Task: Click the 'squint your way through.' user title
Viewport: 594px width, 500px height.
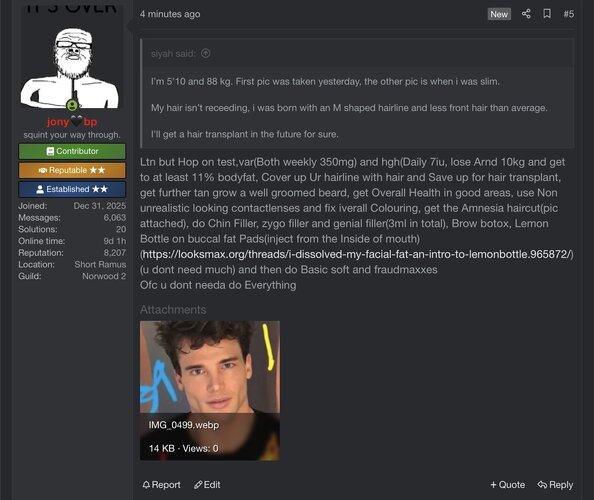Action: click(x=72, y=135)
